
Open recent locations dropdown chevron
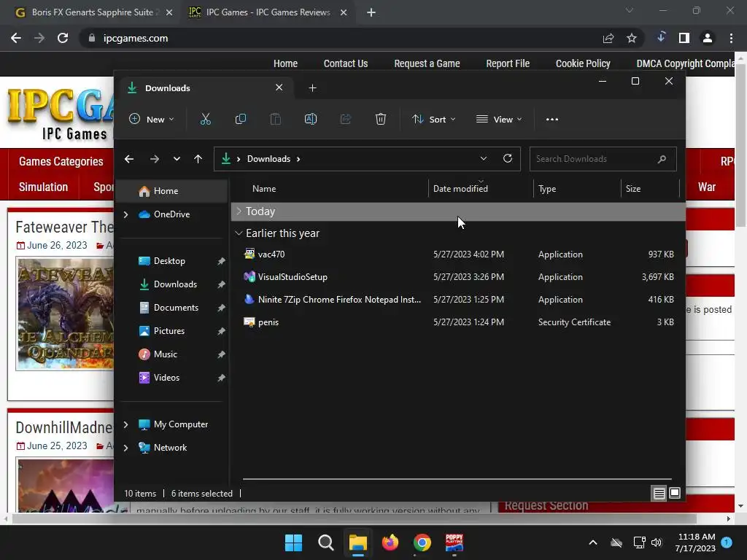[x=177, y=159]
